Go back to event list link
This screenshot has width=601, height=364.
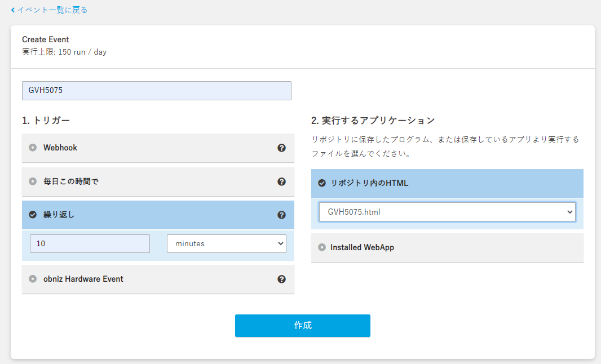coord(49,10)
